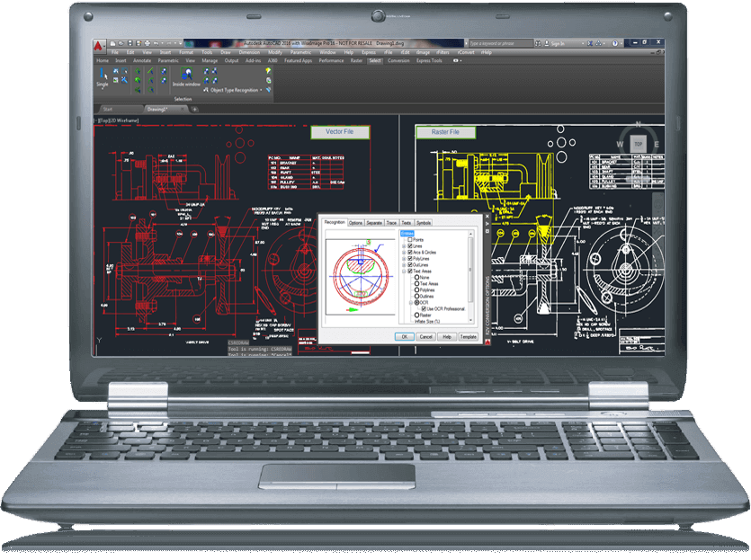The width and height of the screenshot is (751, 560).
Task: Click the light bulb icon in ribbon
Action: click(269, 70)
